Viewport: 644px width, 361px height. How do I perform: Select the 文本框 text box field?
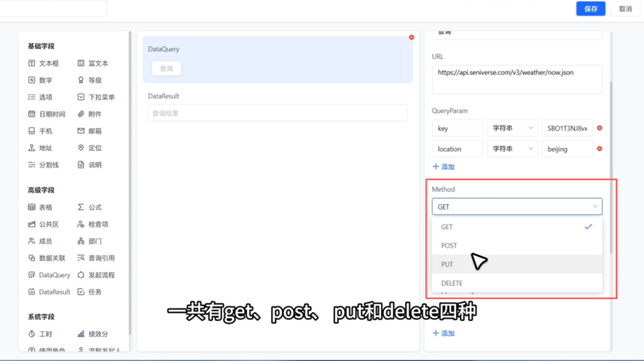(x=44, y=63)
